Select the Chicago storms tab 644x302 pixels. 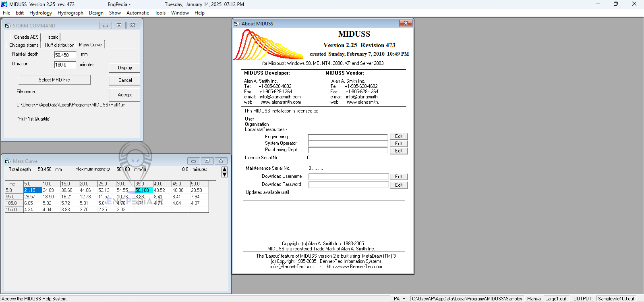coord(24,45)
